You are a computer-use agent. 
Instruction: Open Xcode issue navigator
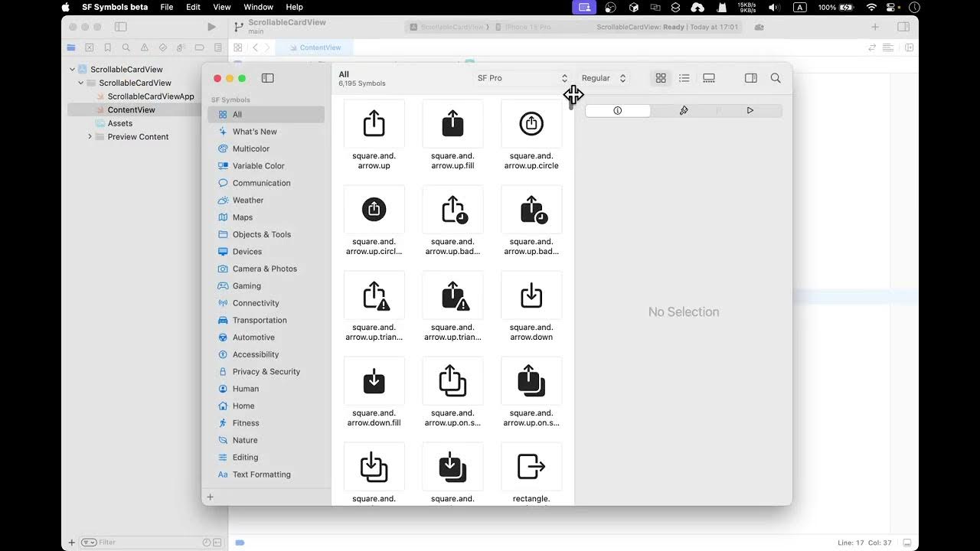click(x=145, y=47)
